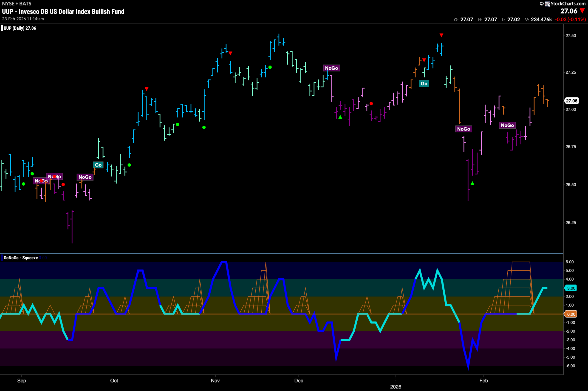Click the red down arrow beside 27.06 price
Image resolution: width=588 pixels, height=391 pixels.
click(582, 11)
